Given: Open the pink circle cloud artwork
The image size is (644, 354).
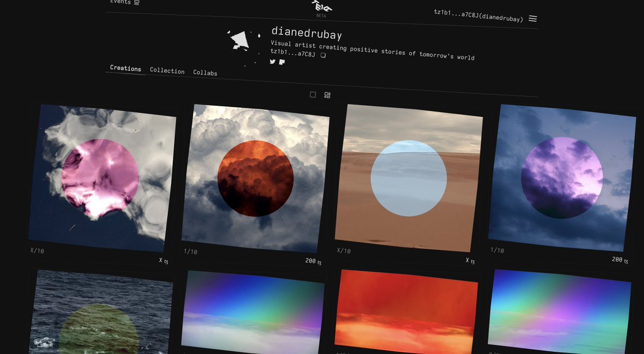Looking at the screenshot, I should coord(102,178).
